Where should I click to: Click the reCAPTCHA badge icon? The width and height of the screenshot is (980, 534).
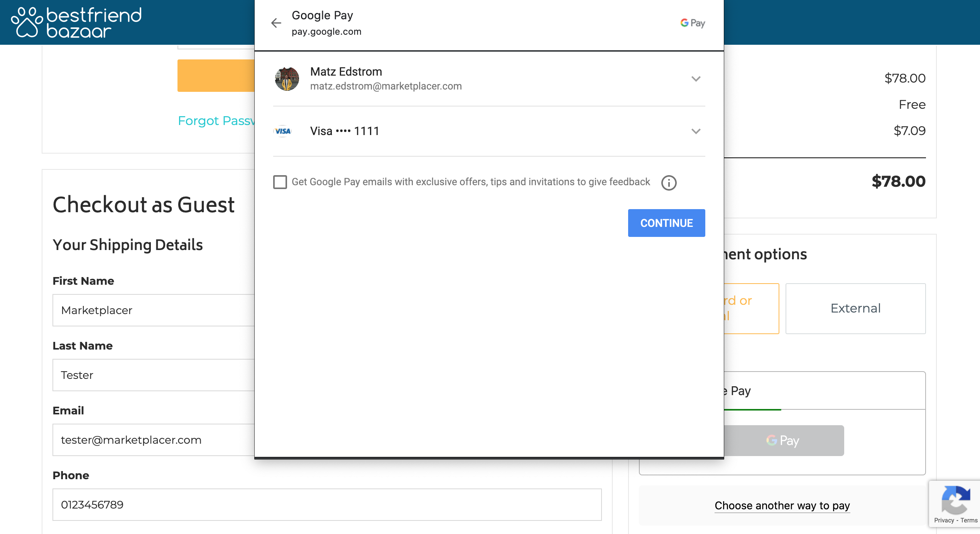(956, 499)
